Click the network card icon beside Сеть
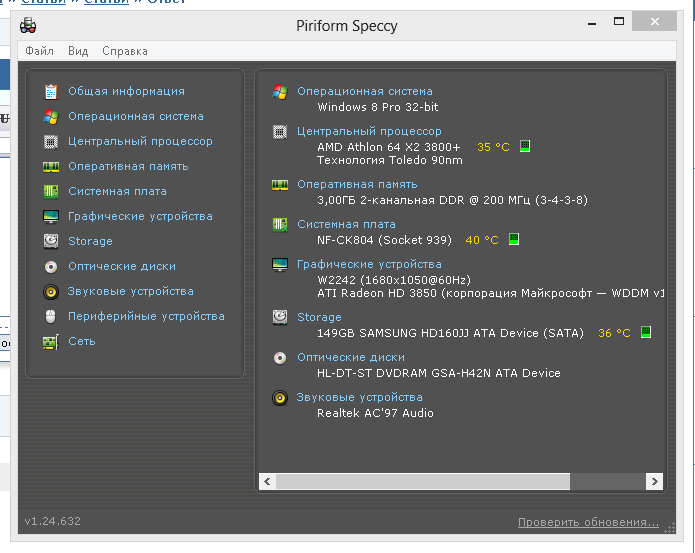The width and height of the screenshot is (695, 553). (x=51, y=342)
